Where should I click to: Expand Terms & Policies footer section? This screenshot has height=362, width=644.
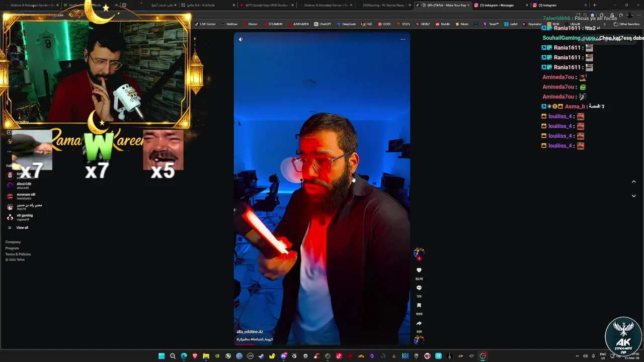tap(18, 254)
